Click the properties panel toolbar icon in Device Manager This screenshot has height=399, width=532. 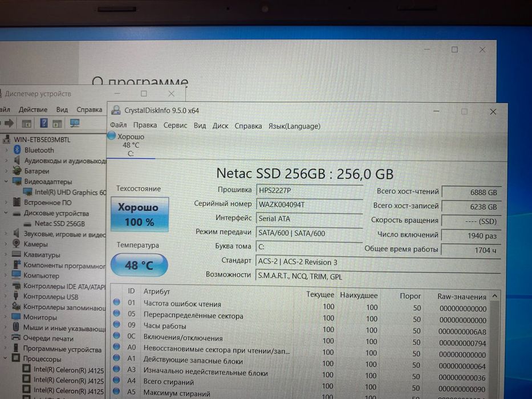(x=57, y=124)
